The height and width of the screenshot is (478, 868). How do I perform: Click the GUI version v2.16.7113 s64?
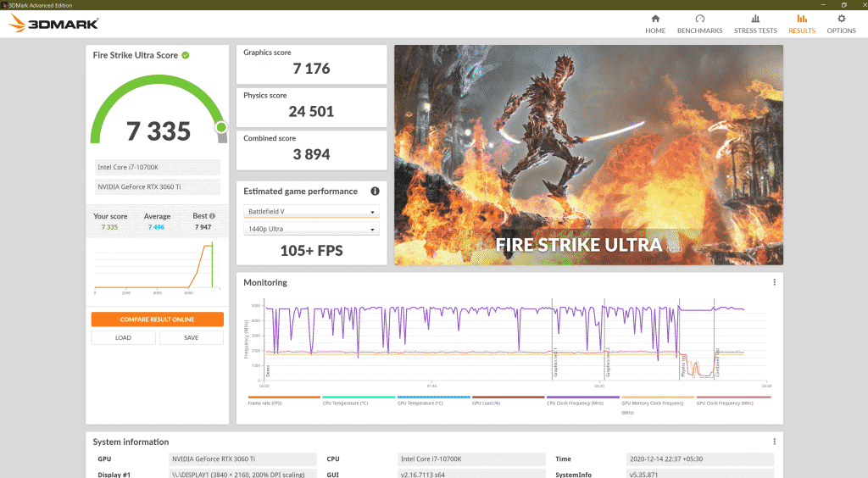471,474
